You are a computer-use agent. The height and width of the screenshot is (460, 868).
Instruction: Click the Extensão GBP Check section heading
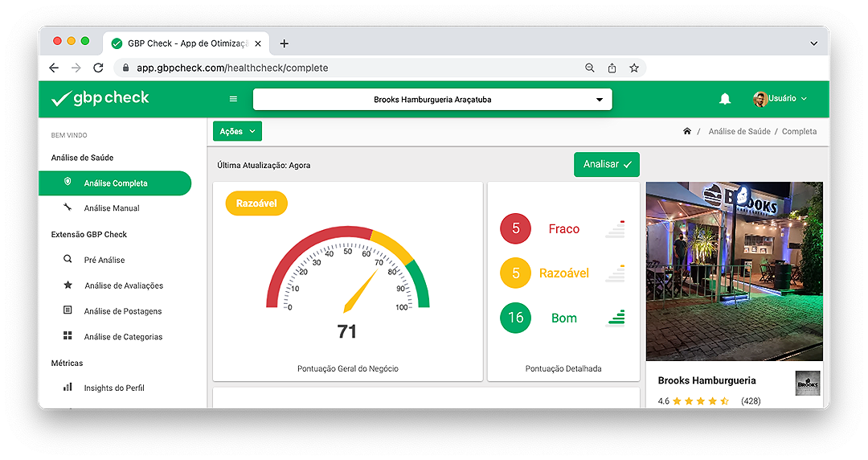pos(88,235)
